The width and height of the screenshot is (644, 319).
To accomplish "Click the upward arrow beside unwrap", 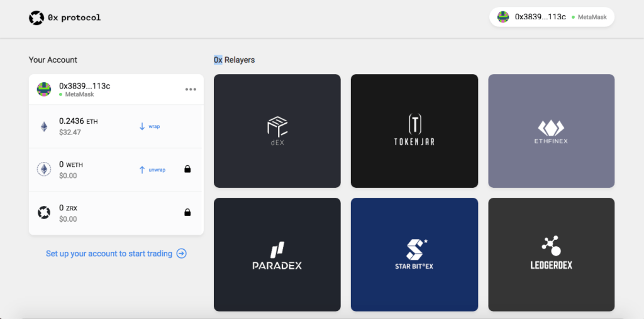I will tap(142, 170).
